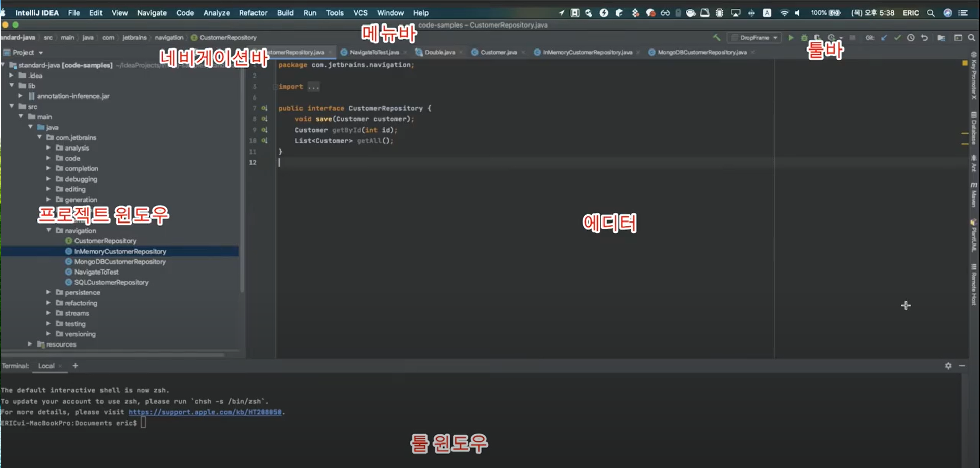Add a new terminal session tab
Image resolution: width=980 pixels, height=468 pixels.
click(x=76, y=366)
